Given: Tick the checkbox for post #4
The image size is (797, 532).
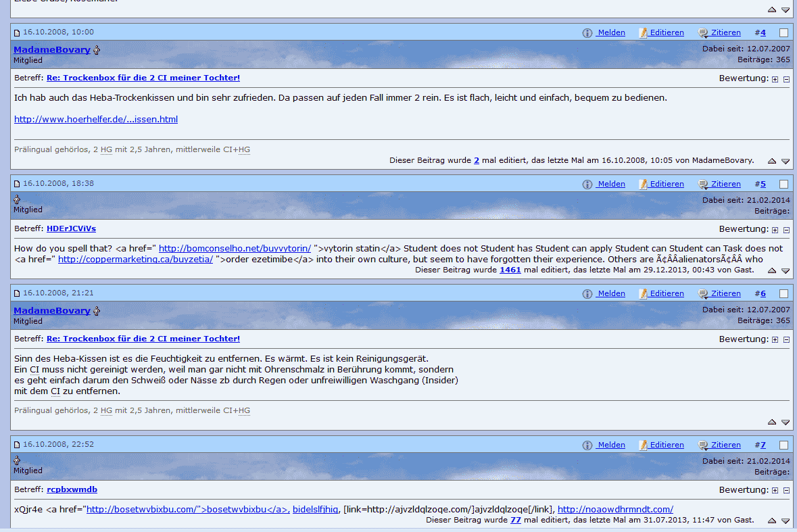Looking at the screenshot, I should (x=783, y=32).
